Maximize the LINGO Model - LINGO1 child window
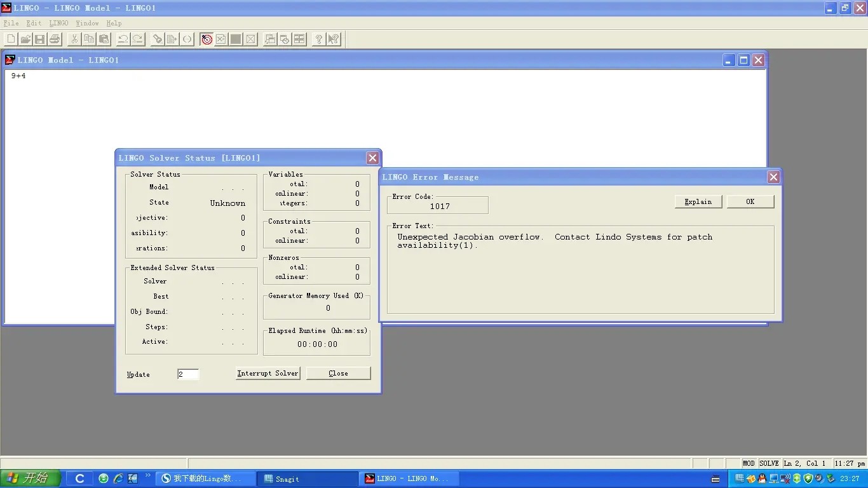Viewport: 868px width, 488px height. coord(743,60)
